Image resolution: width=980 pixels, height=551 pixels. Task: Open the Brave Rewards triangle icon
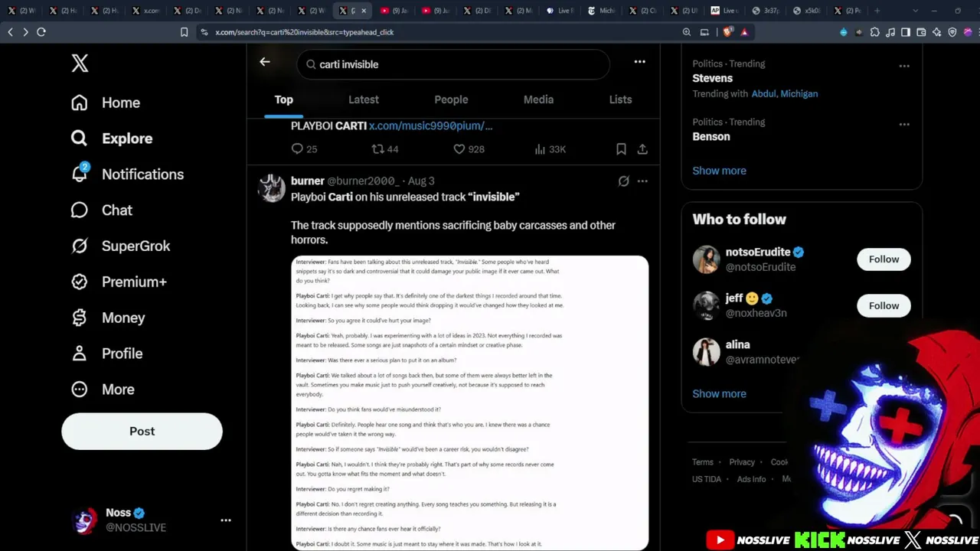click(744, 32)
